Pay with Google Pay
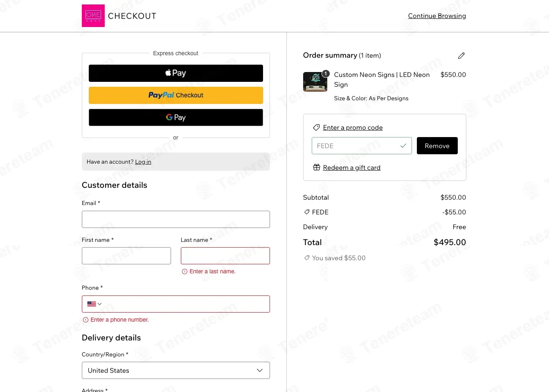549x392 pixels. (176, 117)
